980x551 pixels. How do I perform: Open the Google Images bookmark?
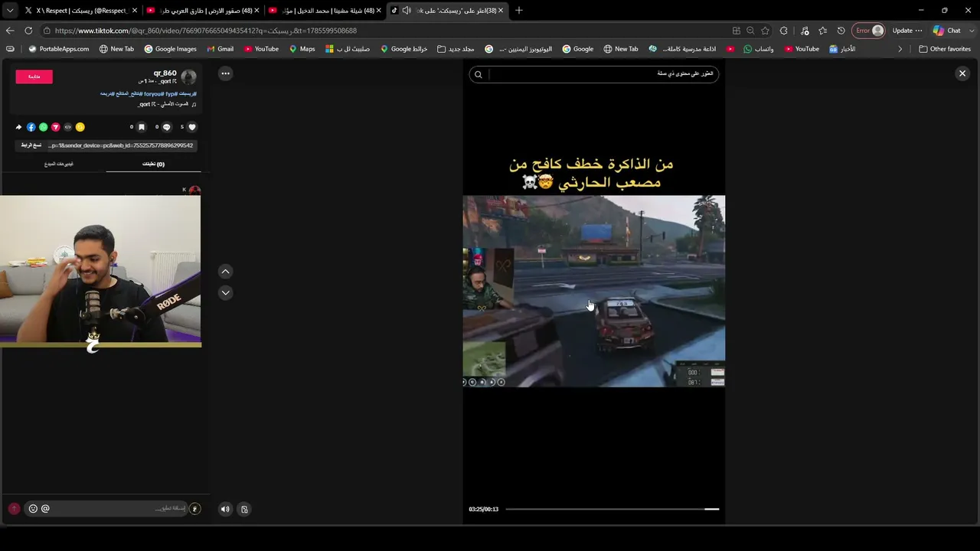tap(170, 49)
